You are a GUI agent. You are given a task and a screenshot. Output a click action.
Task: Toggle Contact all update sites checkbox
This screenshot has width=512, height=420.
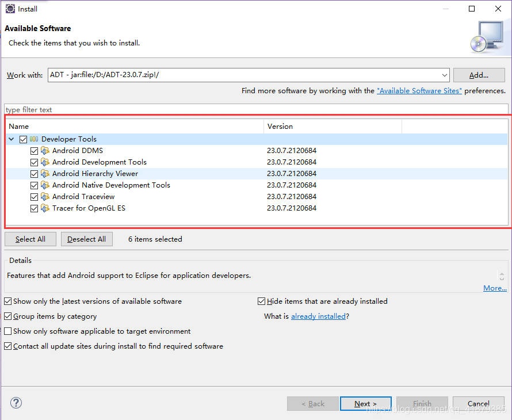[8, 346]
